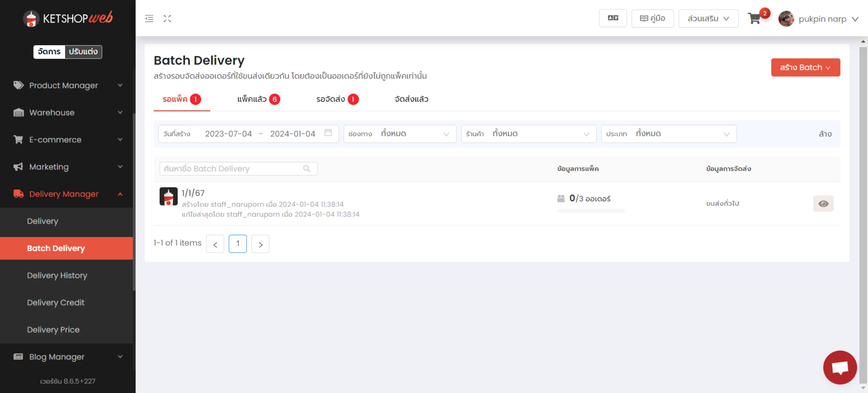Image resolution: width=868 pixels, height=393 pixels.
Task: Click the KETSHOPweb logo
Action: pyautogui.click(x=68, y=18)
